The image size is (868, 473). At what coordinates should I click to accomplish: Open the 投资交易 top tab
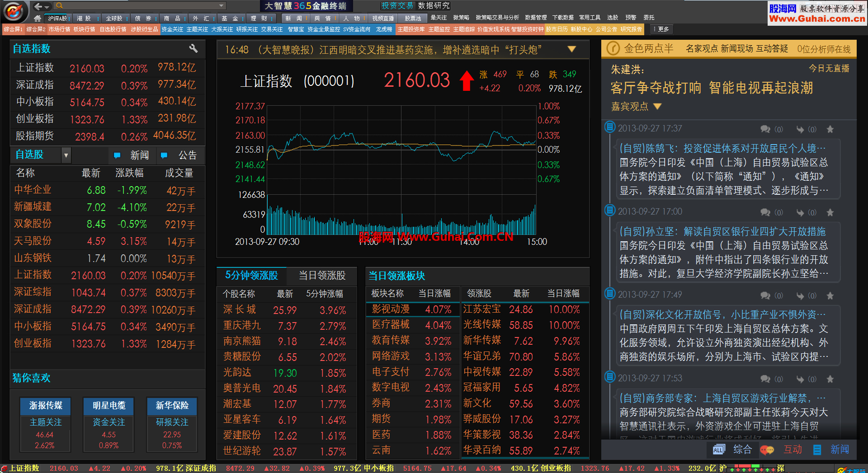click(397, 6)
